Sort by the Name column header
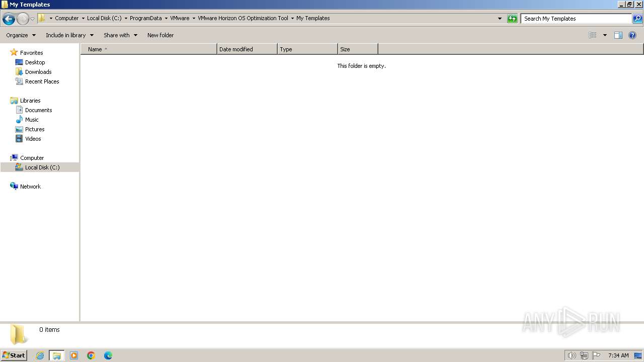Screen dimensions: 644x362 point(149,49)
